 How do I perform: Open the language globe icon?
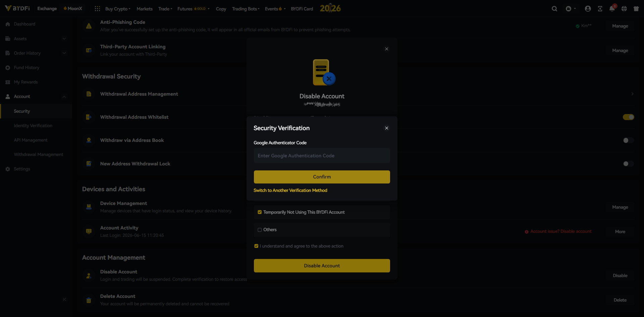point(624,9)
